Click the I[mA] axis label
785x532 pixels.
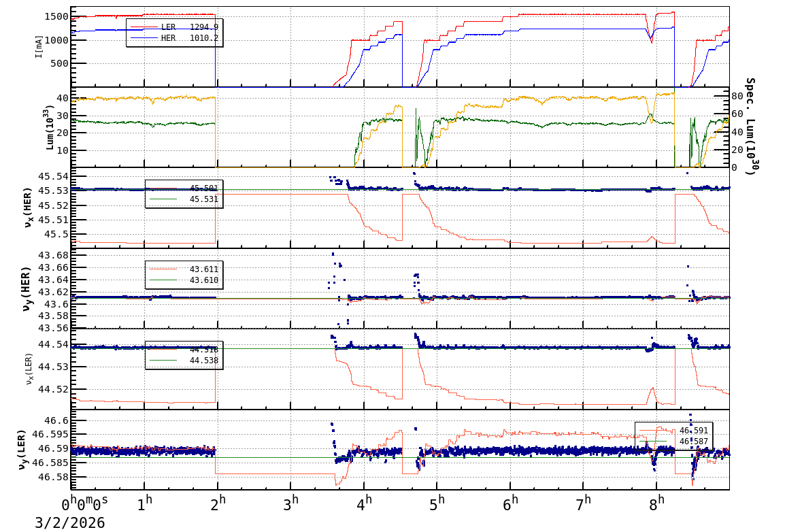click(x=39, y=46)
